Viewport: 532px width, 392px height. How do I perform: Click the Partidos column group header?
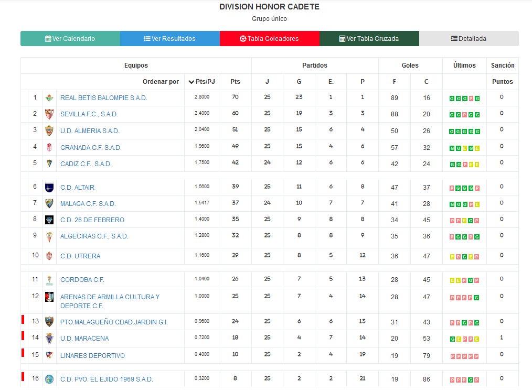point(315,66)
